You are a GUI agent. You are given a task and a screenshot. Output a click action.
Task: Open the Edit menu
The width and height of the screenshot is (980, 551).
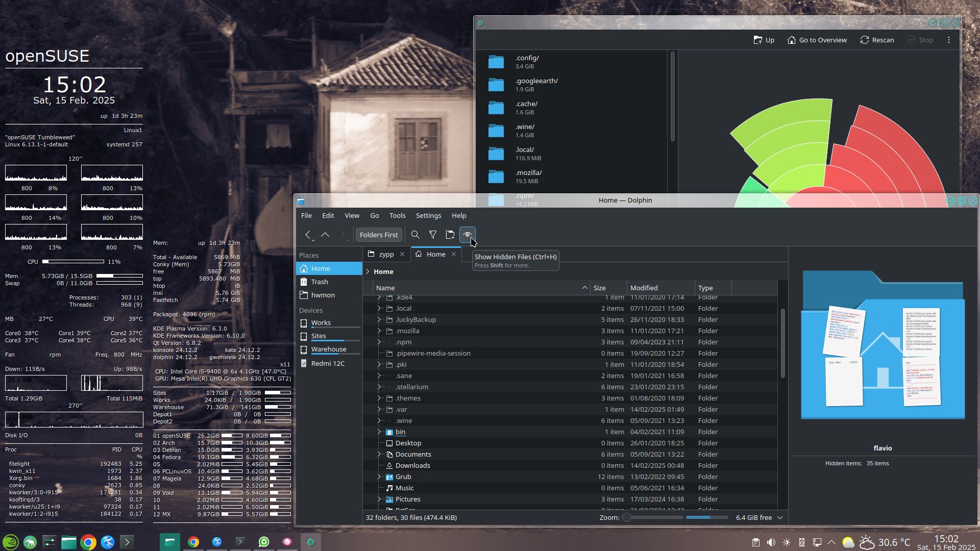[x=328, y=215]
